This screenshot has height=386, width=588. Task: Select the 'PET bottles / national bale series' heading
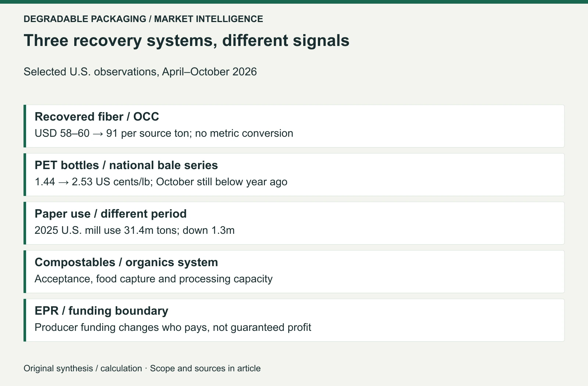pos(126,165)
